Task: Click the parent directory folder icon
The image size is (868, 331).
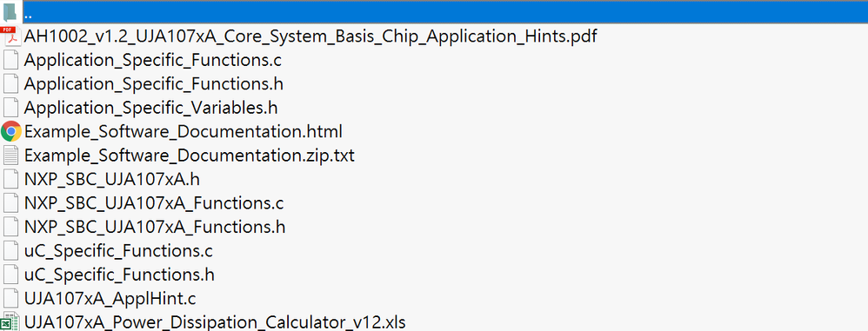Action: 10,12
